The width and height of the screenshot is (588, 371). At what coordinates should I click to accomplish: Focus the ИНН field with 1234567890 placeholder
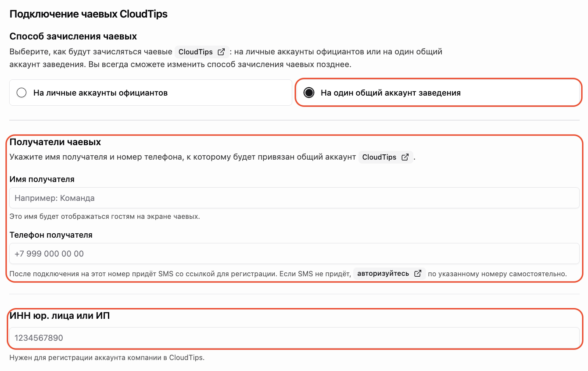[x=294, y=338]
